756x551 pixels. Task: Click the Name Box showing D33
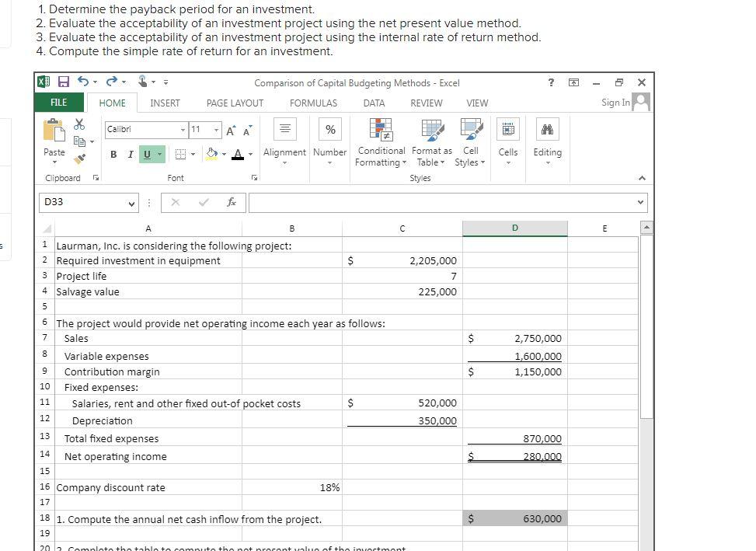[83, 203]
